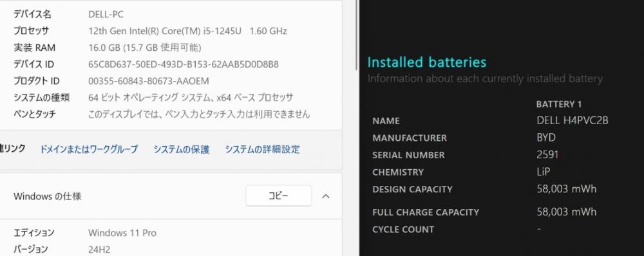Click the デバイス名 label
This screenshot has width=644, height=256.
[x=32, y=14]
